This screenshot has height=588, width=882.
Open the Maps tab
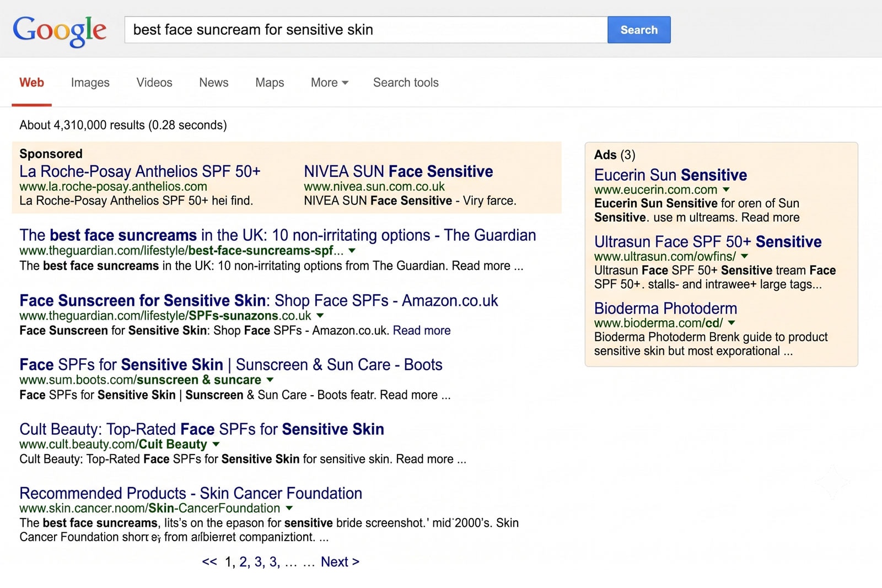point(270,83)
